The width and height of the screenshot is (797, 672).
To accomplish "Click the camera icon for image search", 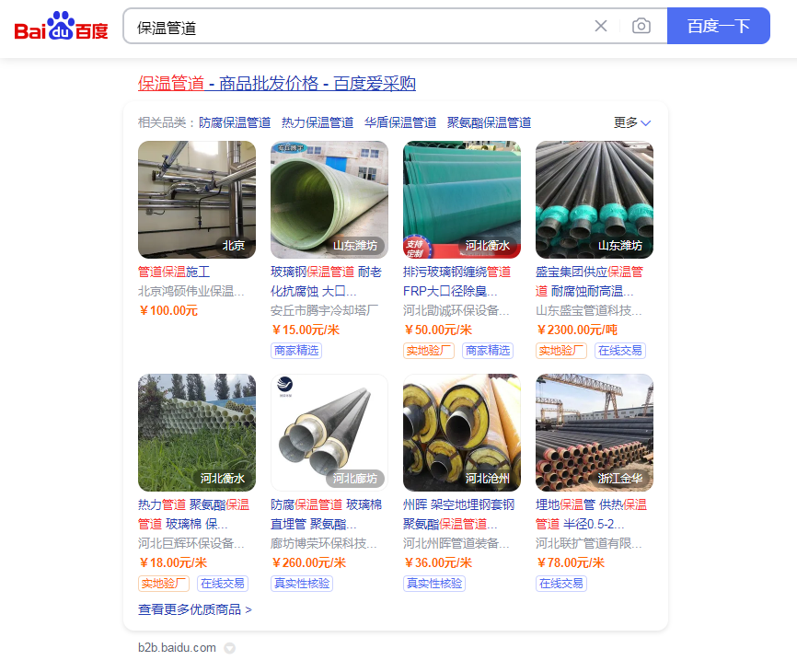I will [641, 26].
